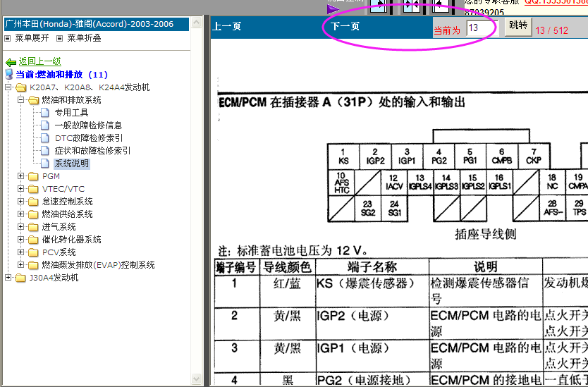Click the left panel scrollbar down arrow
This screenshot has width=588, height=387.
pos(197,377)
